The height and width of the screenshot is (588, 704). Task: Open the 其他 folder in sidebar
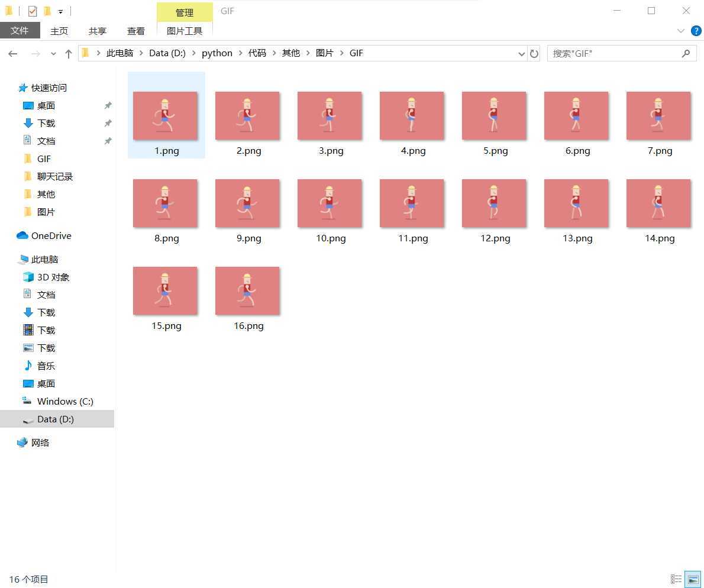46,195
